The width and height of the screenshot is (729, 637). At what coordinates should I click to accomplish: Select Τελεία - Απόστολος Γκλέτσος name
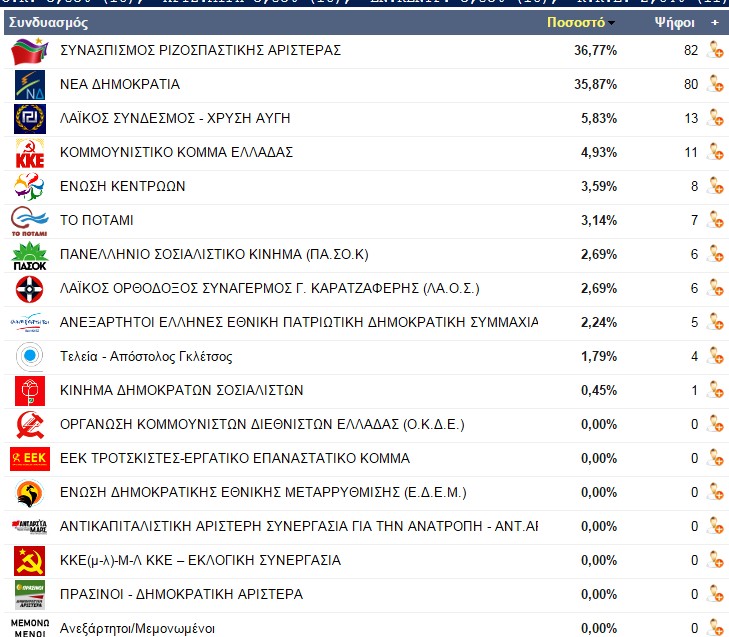[x=146, y=356]
